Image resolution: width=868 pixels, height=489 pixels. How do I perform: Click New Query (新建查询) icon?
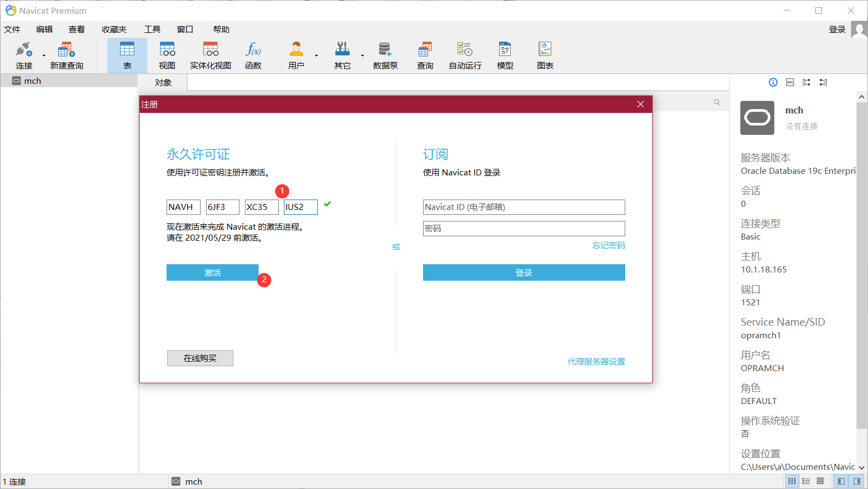point(66,55)
